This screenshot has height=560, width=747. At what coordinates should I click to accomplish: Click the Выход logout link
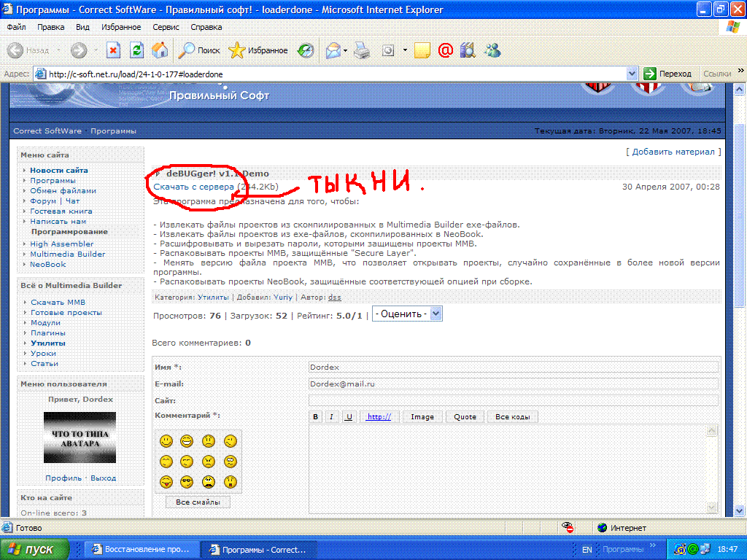[x=103, y=478]
